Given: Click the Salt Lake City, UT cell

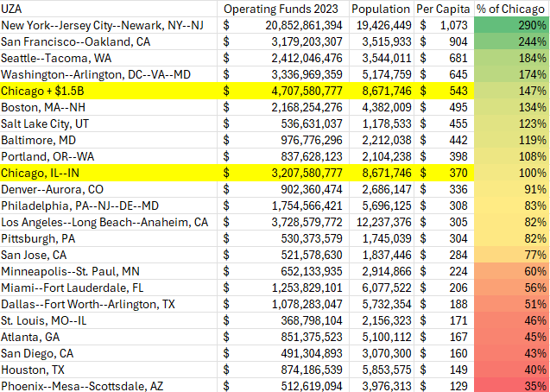Looking at the screenshot, I should pyautogui.click(x=109, y=123).
